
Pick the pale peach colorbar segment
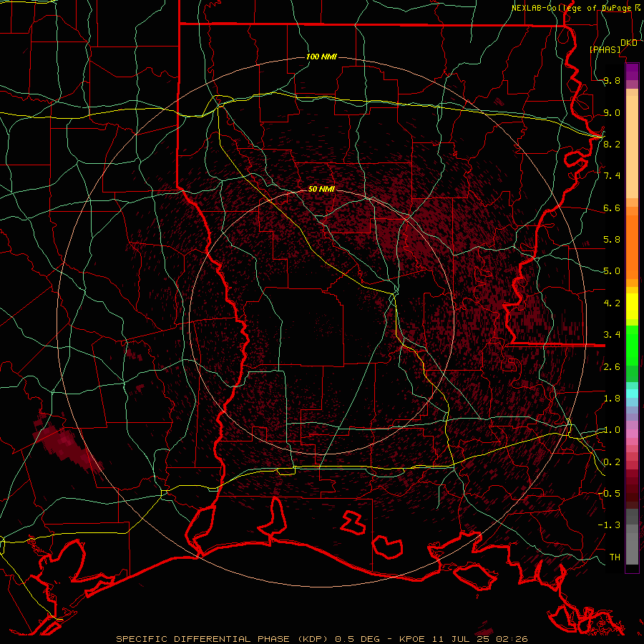pyautogui.click(x=632, y=147)
